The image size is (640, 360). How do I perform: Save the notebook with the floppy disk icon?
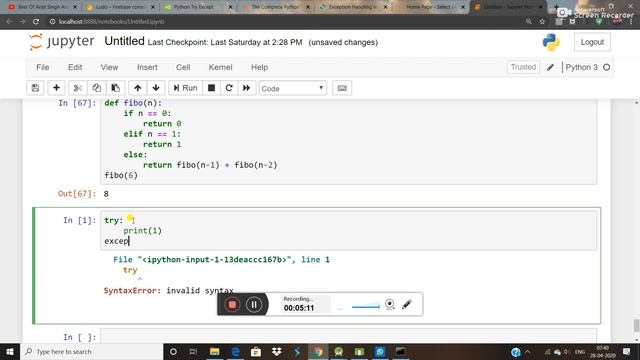pos(35,88)
